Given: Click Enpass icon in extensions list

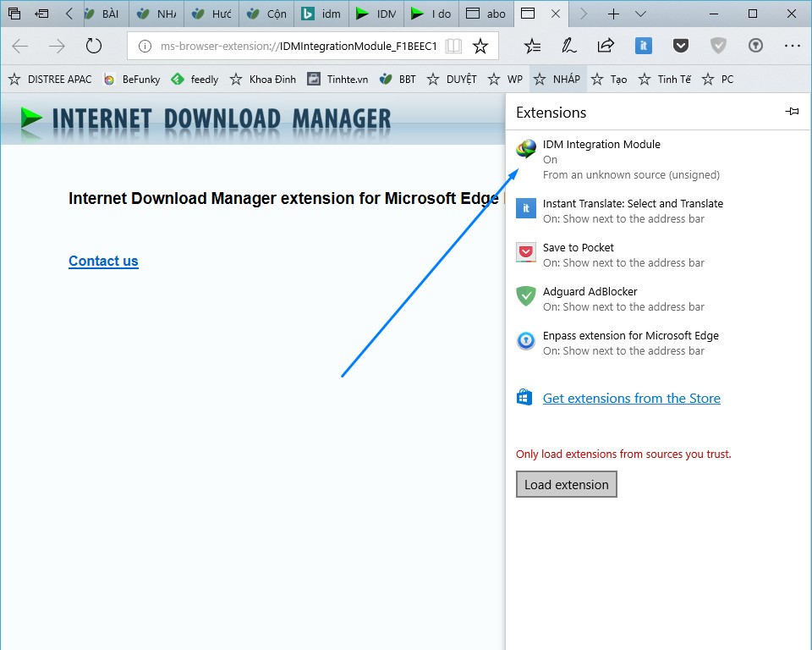Looking at the screenshot, I should [526, 340].
